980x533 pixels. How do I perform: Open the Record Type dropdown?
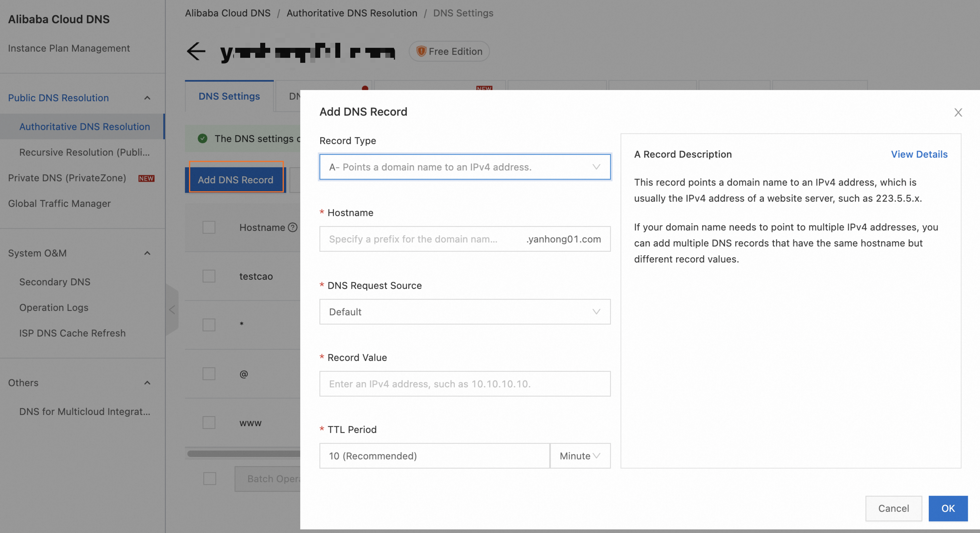click(465, 167)
